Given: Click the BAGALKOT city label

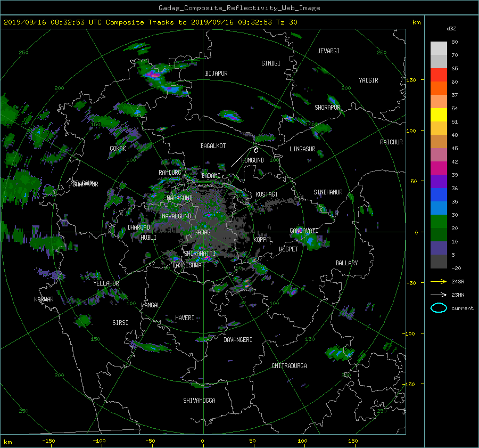Looking at the screenshot, I should (x=213, y=146).
